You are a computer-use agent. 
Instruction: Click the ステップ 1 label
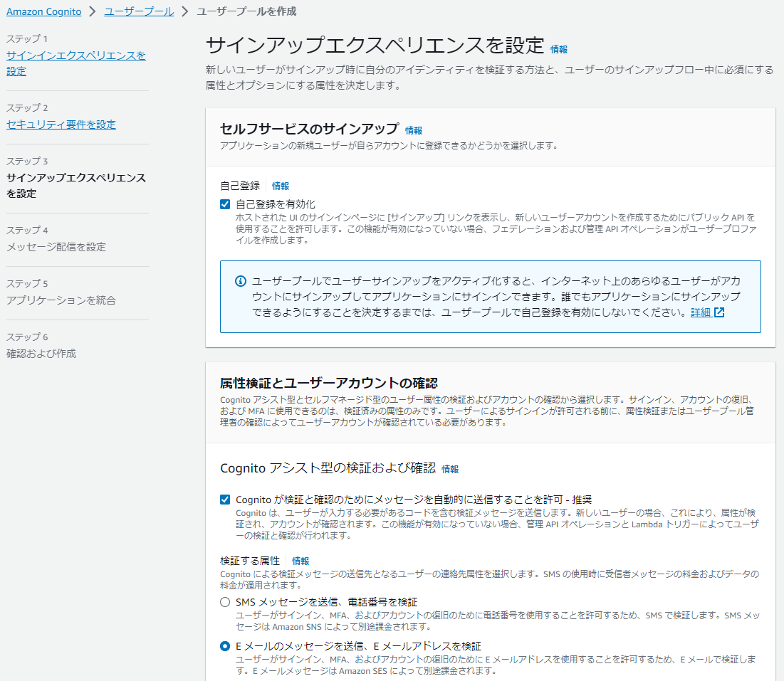pos(27,39)
